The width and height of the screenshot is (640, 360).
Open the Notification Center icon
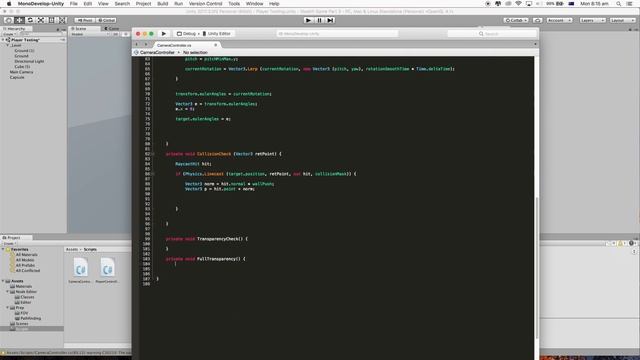tap(630, 4)
